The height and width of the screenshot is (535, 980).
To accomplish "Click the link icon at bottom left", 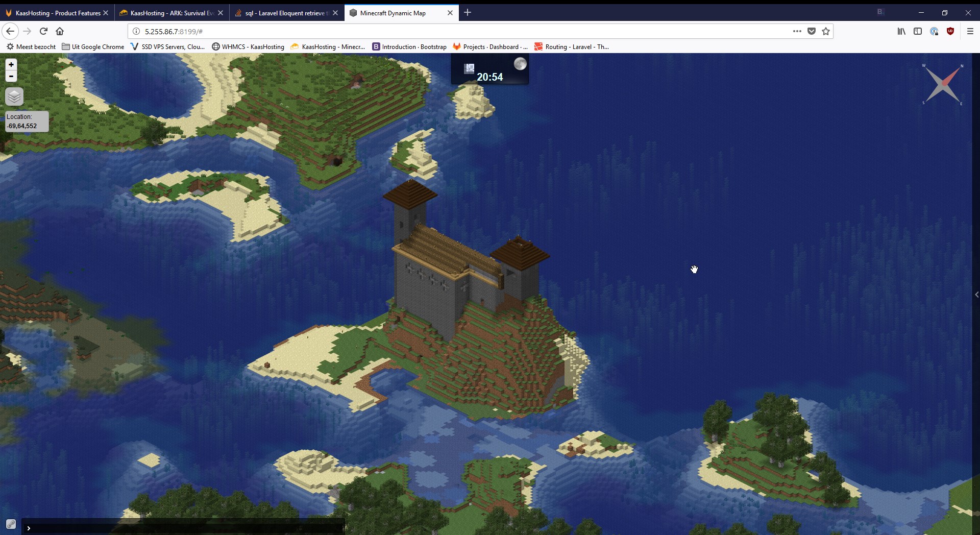I will tap(10, 524).
